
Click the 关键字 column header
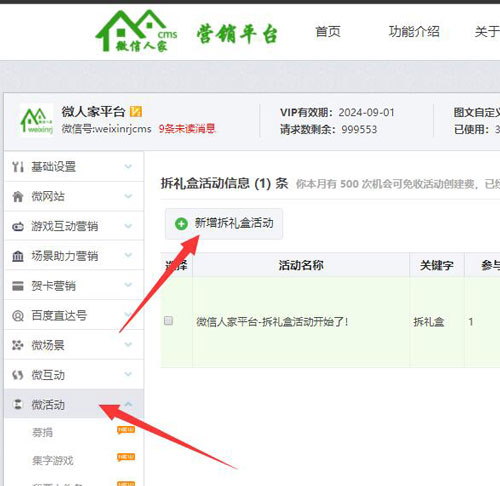point(437,265)
